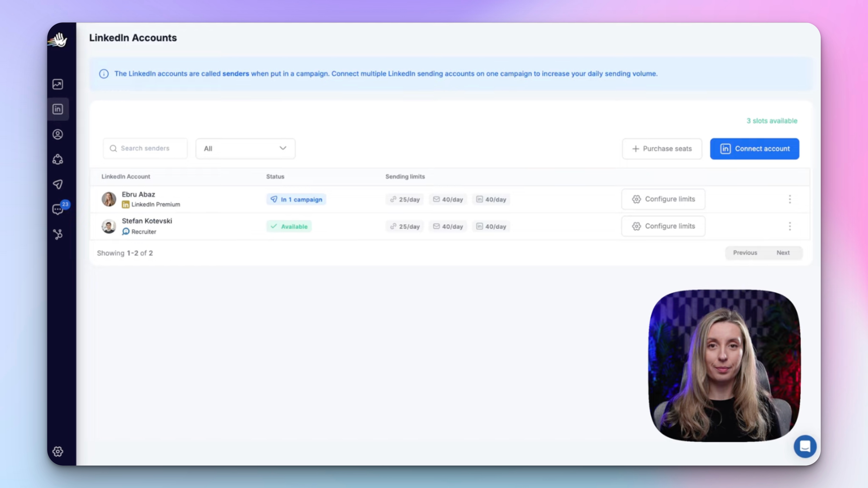Open the analytics chart sidebar icon
Viewport: 868px width, 488px height.
pos(58,84)
